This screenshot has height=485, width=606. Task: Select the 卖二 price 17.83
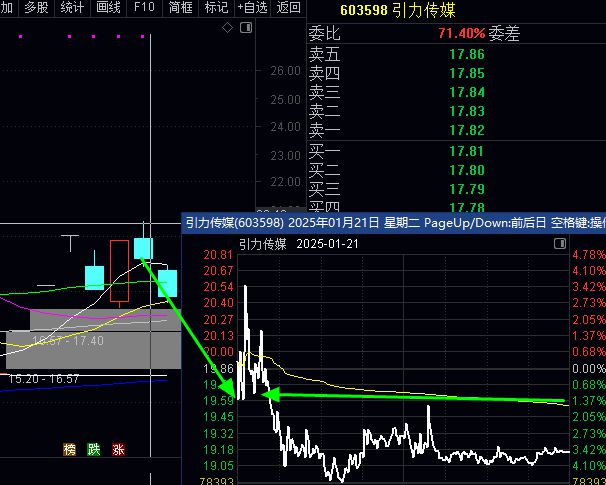coord(467,111)
